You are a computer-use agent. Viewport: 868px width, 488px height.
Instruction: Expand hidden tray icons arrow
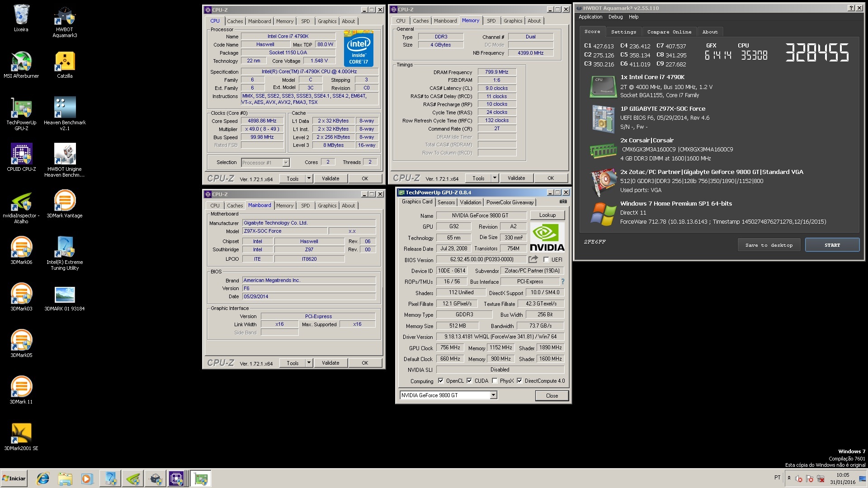pos(789,478)
